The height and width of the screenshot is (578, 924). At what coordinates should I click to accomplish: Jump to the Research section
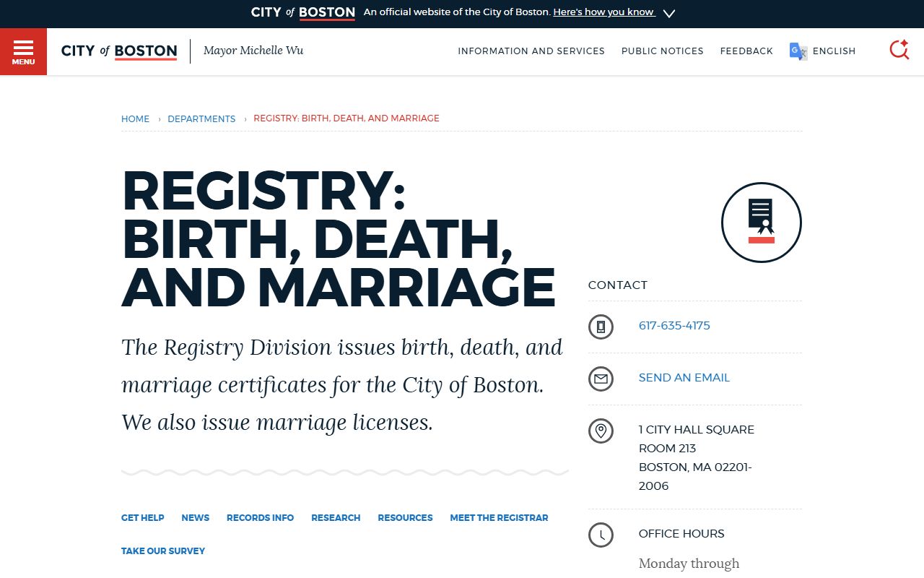[x=336, y=518]
